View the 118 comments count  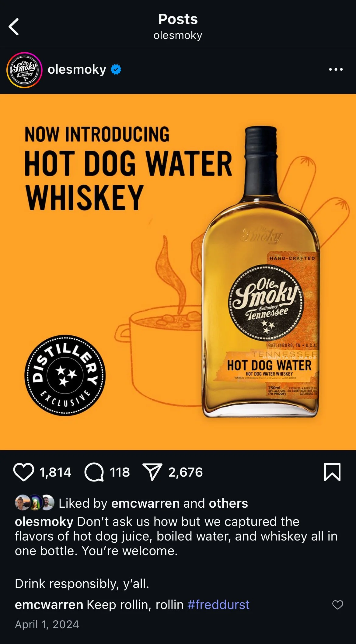point(120,472)
